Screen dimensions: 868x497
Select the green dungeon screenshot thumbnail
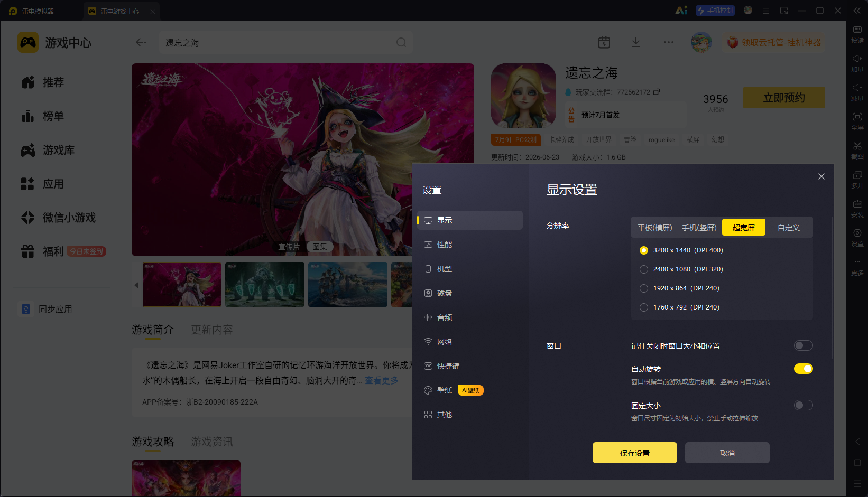pos(265,285)
